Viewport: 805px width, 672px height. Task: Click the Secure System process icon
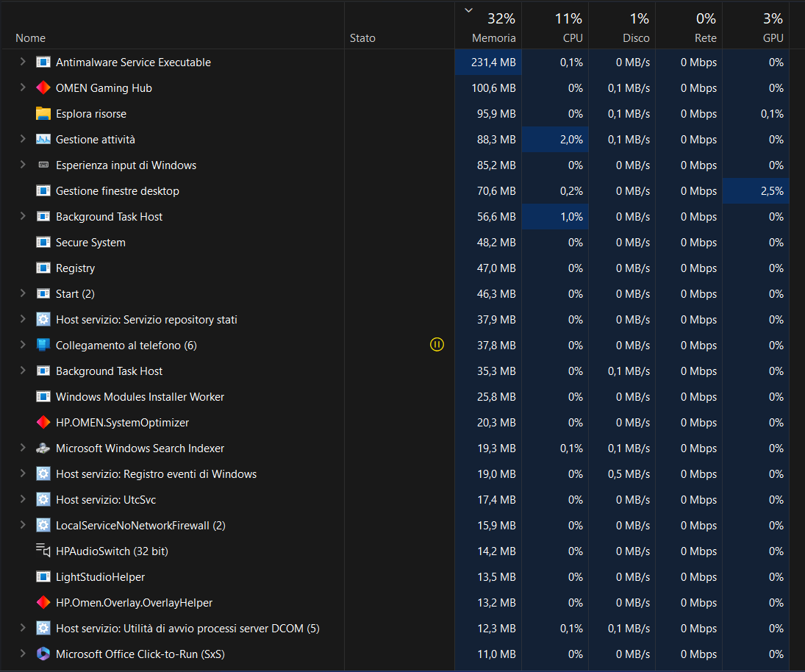pos(43,242)
